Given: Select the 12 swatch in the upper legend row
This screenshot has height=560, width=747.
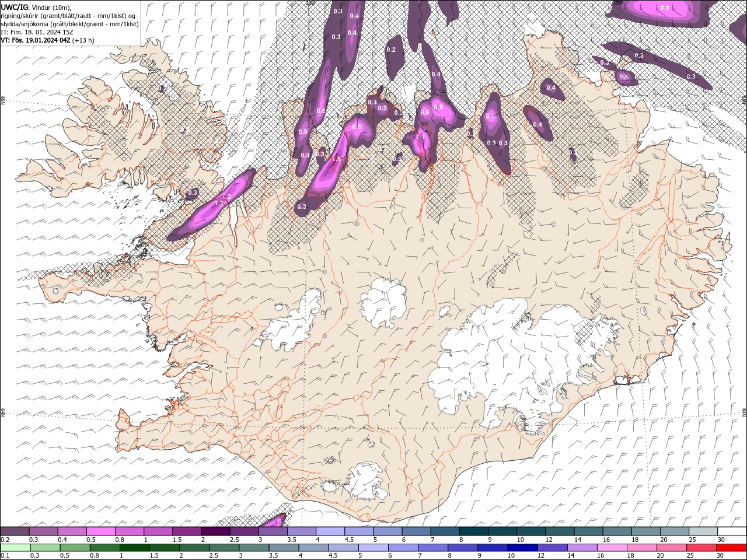Looking at the screenshot, I should coord(560,531).
